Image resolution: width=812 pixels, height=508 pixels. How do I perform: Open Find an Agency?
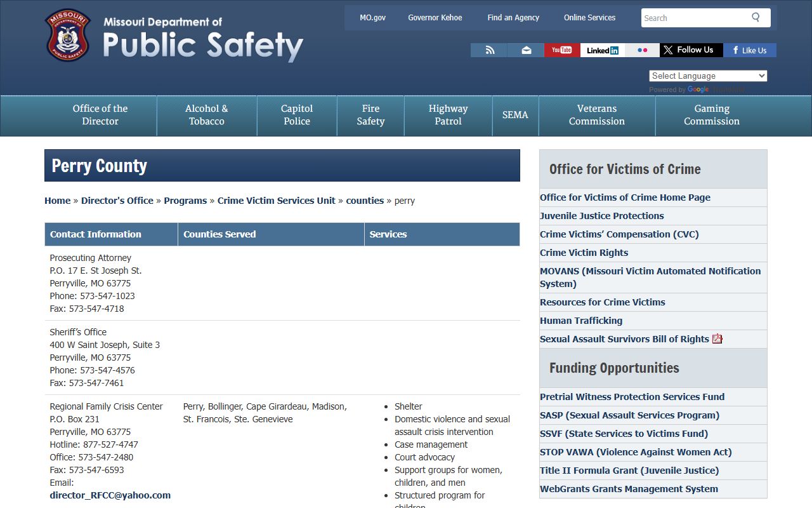[513, 18]
